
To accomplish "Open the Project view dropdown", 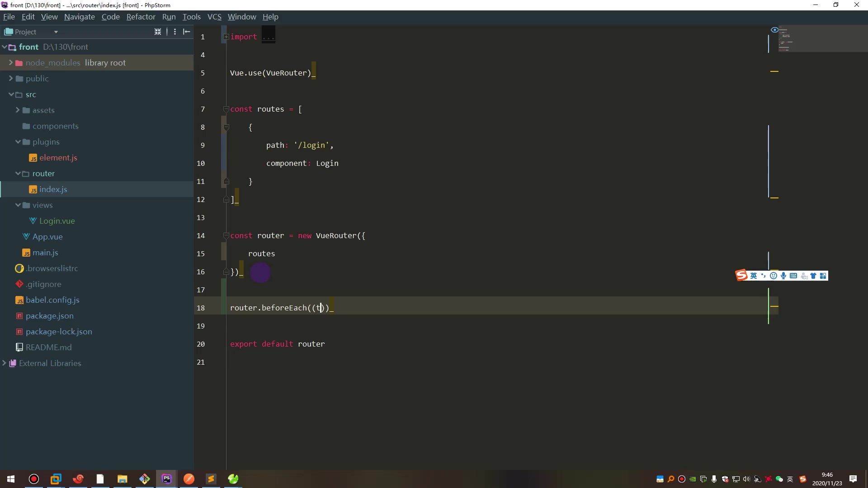I will tap(56, 32).
